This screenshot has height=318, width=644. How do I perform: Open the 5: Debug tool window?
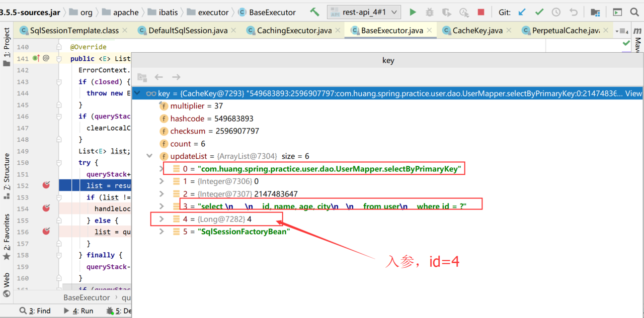pyautogui.click(x=119, y=311)
